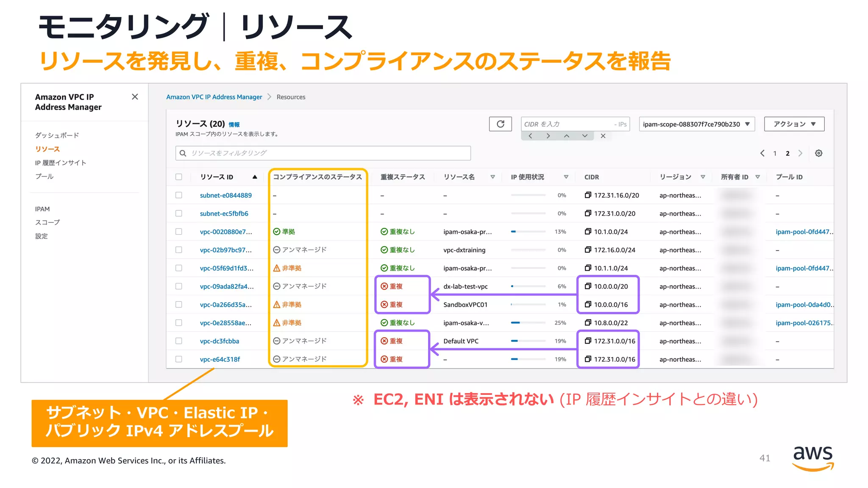Image resolution: width=868 pixels, height=488 pixels.
Task: Click overlap error icon for dx-lab-test-vpc
Action: pyautogui.click(x=384, y=286)
